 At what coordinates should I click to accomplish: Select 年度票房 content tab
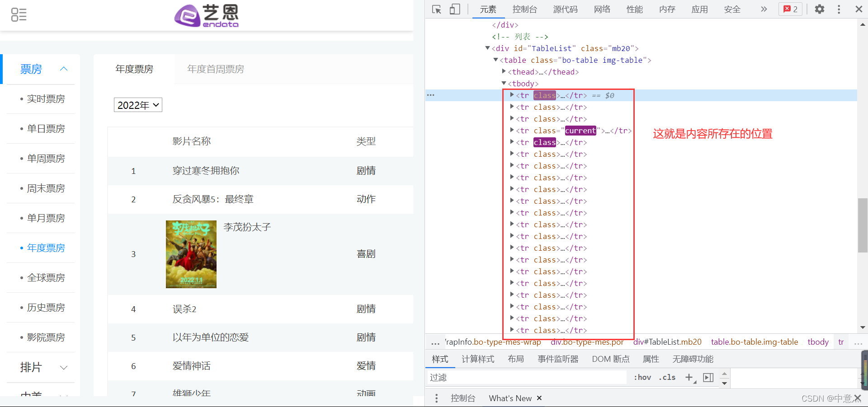click(134, 69)
